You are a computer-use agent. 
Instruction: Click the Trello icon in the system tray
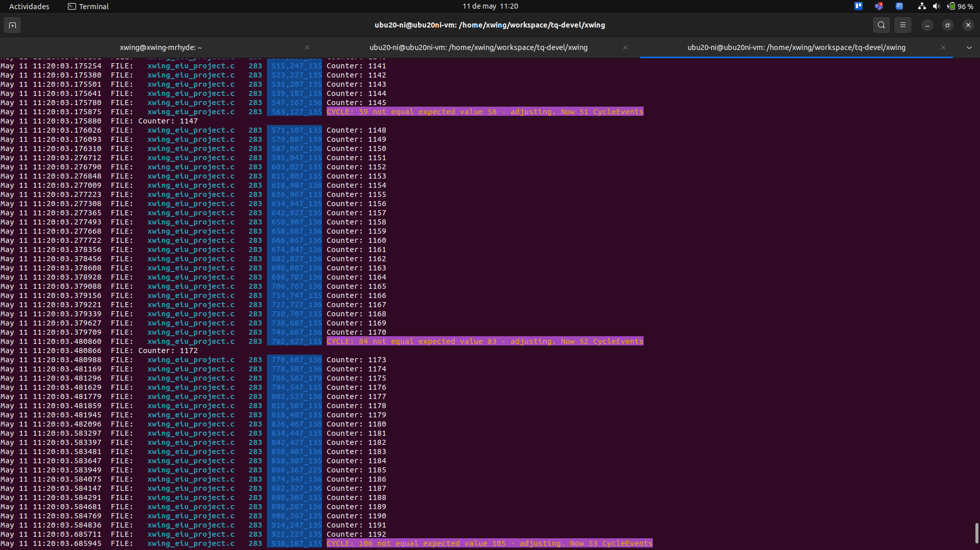[858, 6]
